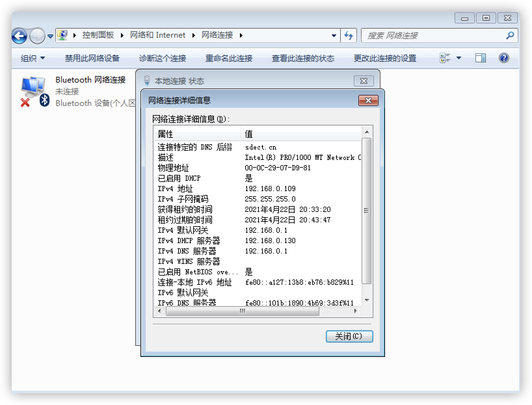Image resolution: width=532 pixels, height=405 pixels.
Task: Select the 描述 property row
Action: coord(258,158)
